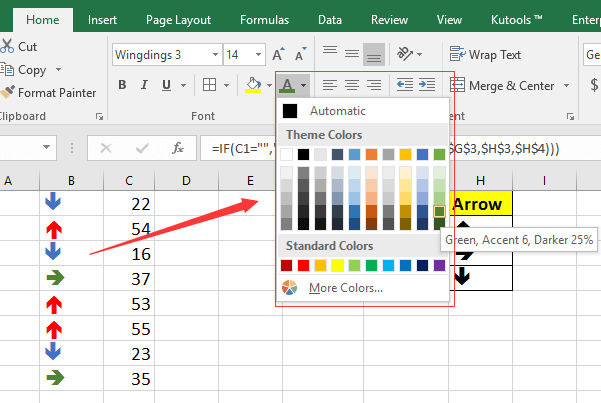This screenshot has width=601, height=403.
Task: Click the Bold formatting button
Action: pos(123,86)
